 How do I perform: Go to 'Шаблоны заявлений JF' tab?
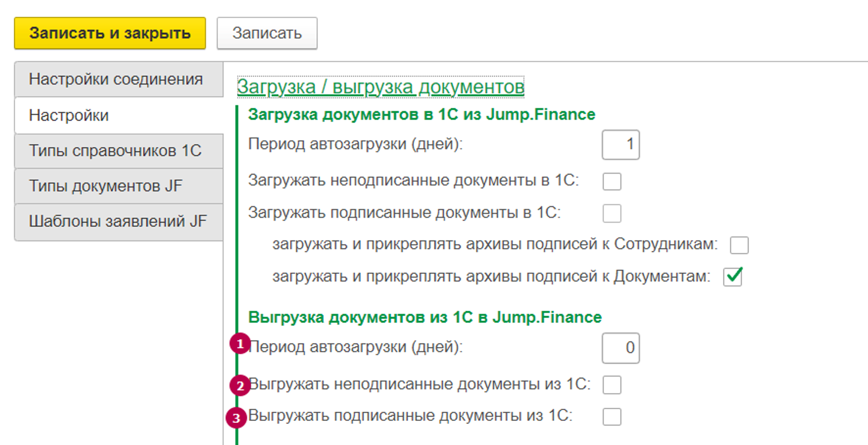click(118, 221)
